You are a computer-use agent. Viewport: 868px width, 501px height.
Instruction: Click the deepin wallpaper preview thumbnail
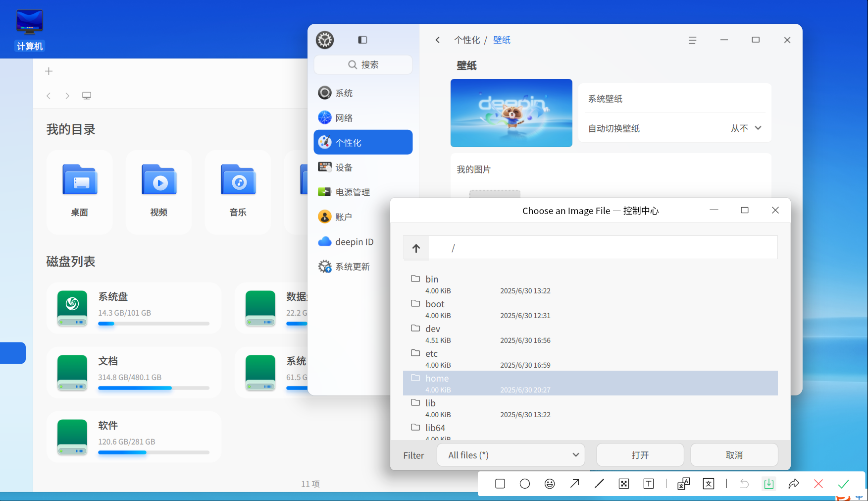[511, 113]
